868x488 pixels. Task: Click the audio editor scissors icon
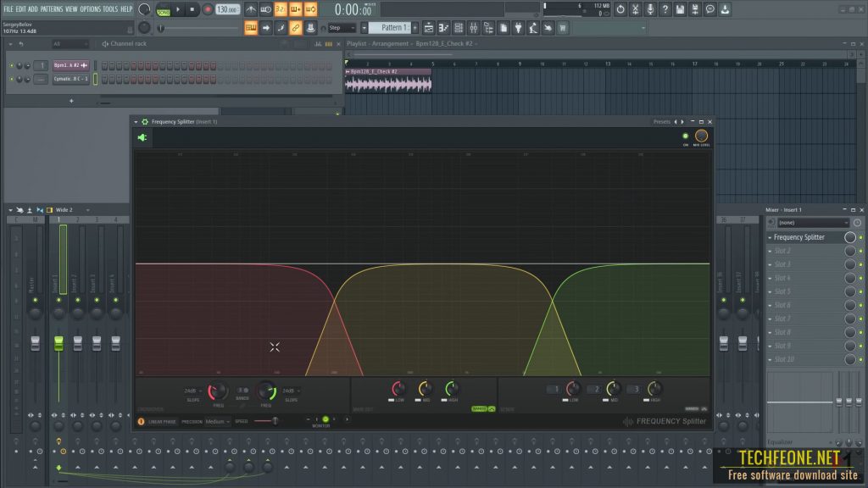(636, 9)
